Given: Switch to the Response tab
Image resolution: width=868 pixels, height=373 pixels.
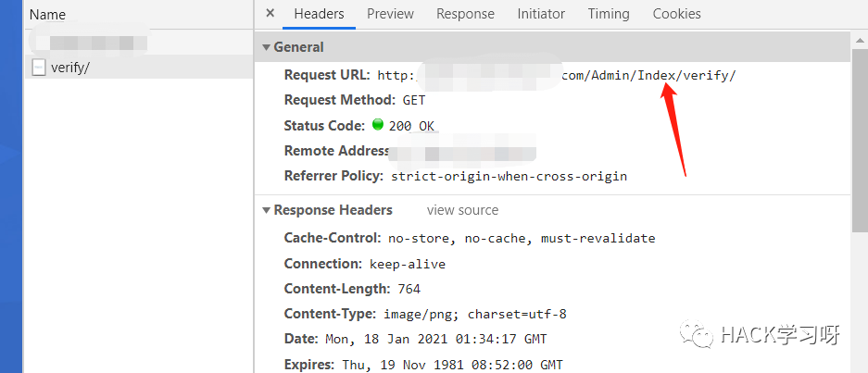Looking at the screenshot, I should (x=465, y=14).
